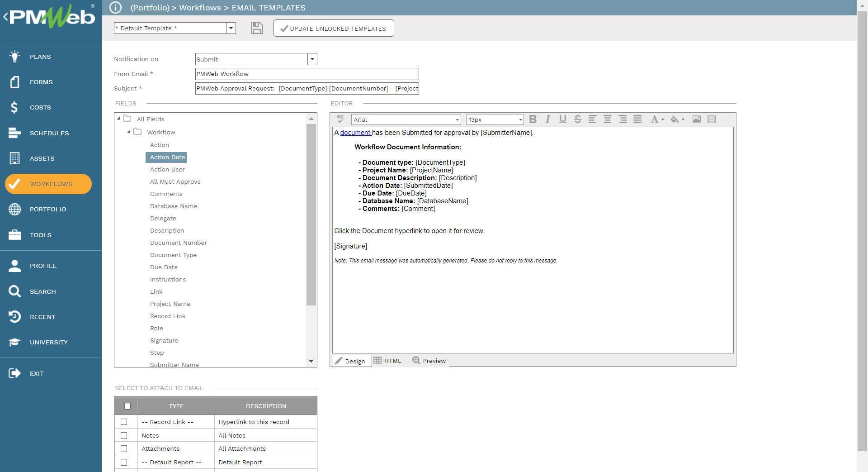The width and height of the screenshot is (868, 472).
Task: Select Action Date in the fields tree
Action: click(166, 157)
